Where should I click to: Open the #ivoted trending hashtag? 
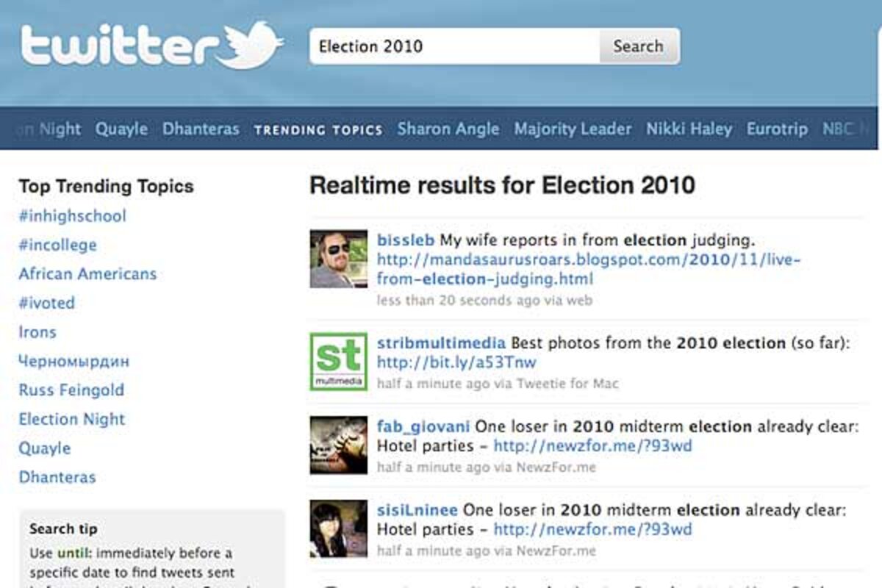coord(46,303)
